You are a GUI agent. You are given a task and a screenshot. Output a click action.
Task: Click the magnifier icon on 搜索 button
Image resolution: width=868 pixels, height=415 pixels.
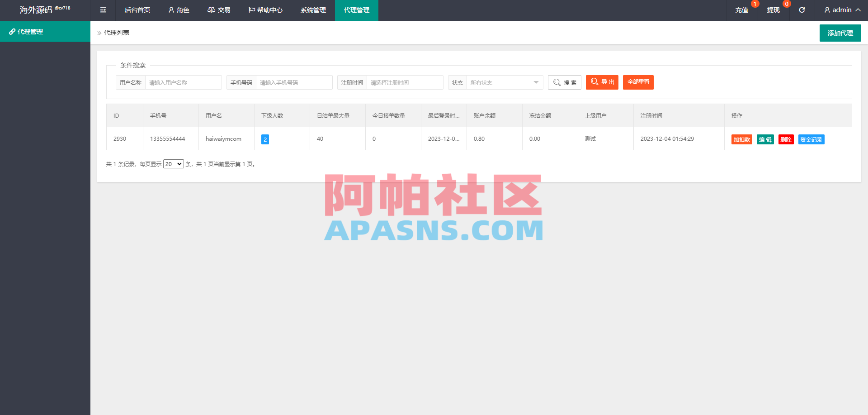(557, 82)
